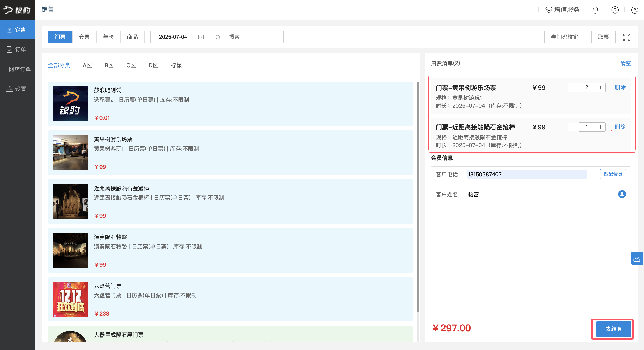
Task: Switch to the 套票 tab
Action: pos(84,37)
